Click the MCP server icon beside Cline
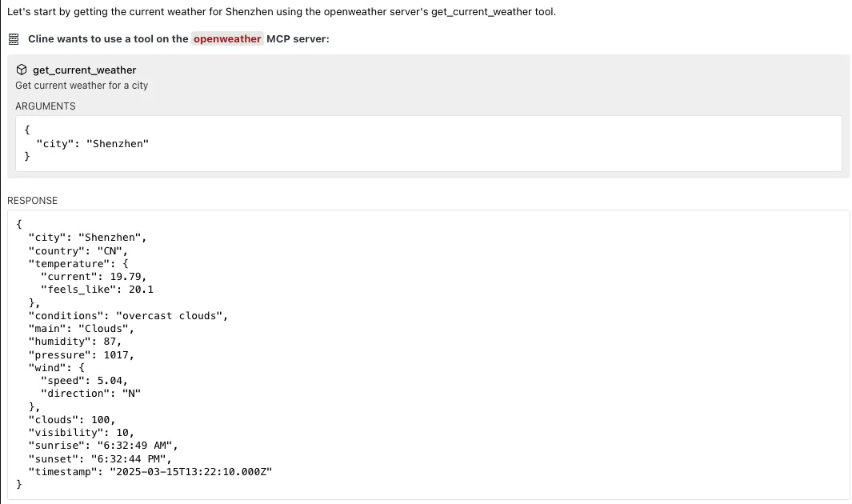The height and width of the screenshot is (504, 852). click(x=14, y=39)
